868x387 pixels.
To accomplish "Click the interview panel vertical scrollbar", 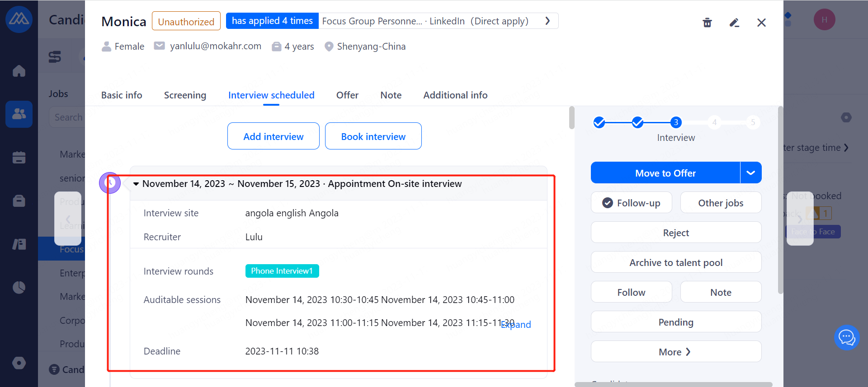I will click(572, 117).
